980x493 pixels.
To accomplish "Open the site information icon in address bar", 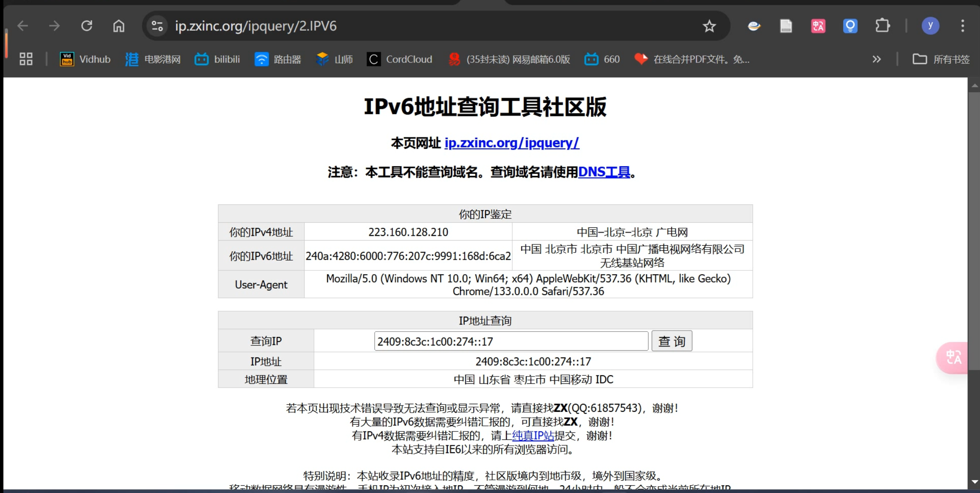I will coord(157,26).
